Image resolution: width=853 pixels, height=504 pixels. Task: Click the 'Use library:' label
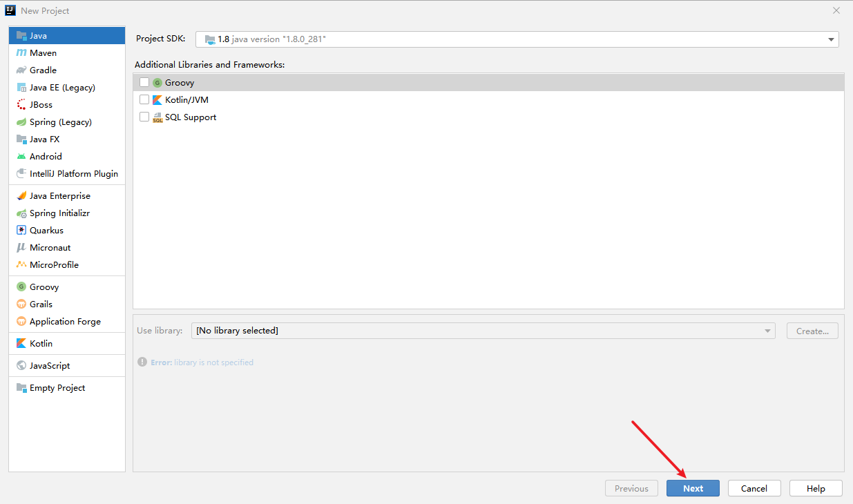[x=160, y=331]
